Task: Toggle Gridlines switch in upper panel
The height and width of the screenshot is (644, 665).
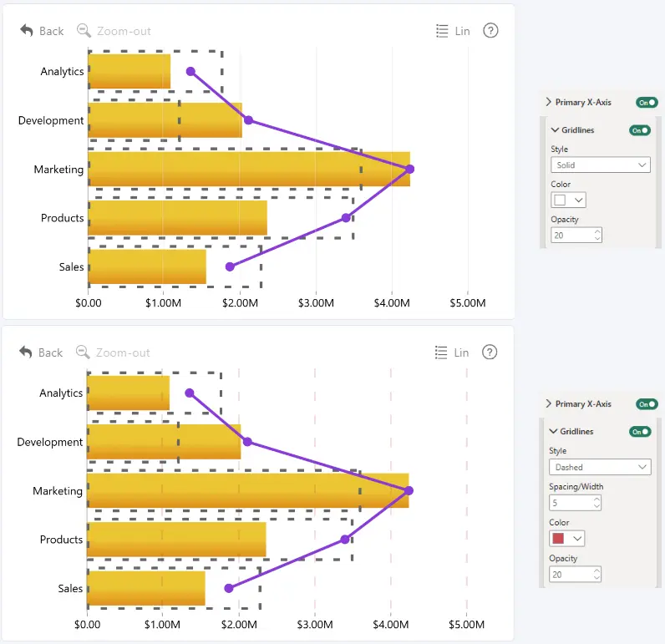Action: 640,130
